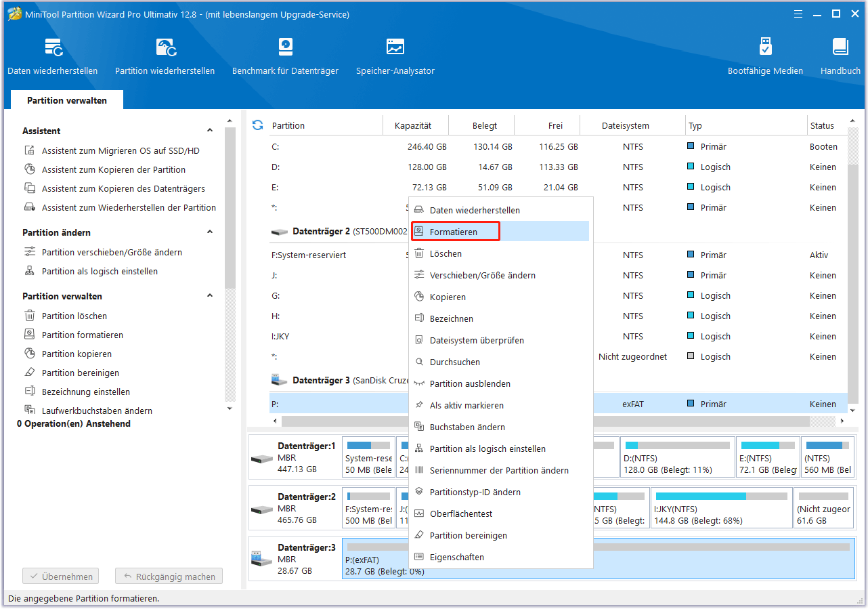The image size is (868, 609).
Task: Select Datenträger:3 disk in the disk map
Action: click(x=295, y=559)
